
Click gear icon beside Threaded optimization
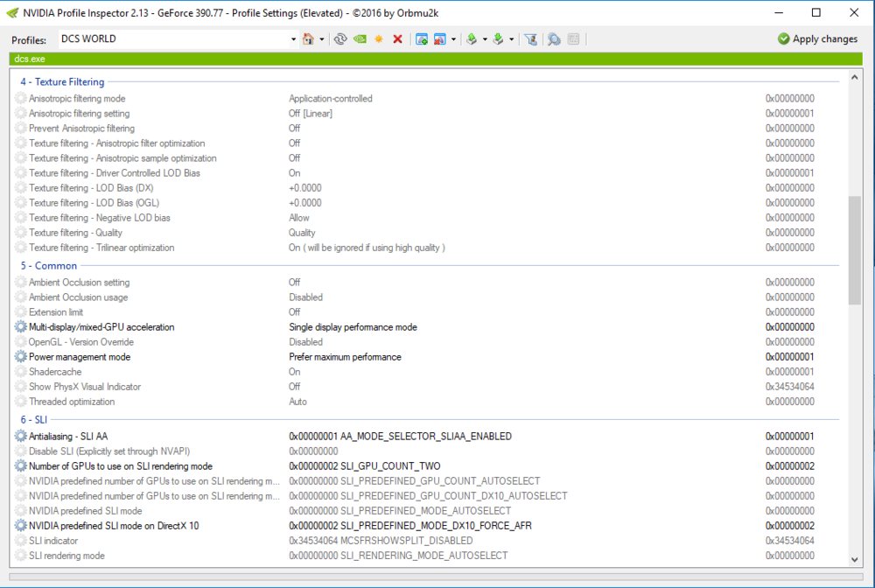click(x=21, y=401)
